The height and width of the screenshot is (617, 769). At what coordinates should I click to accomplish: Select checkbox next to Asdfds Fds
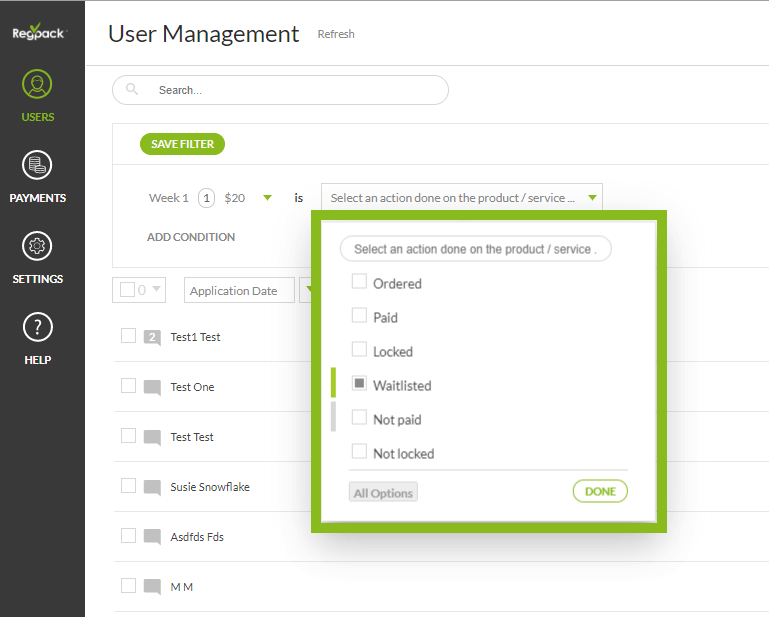(128, 536)
